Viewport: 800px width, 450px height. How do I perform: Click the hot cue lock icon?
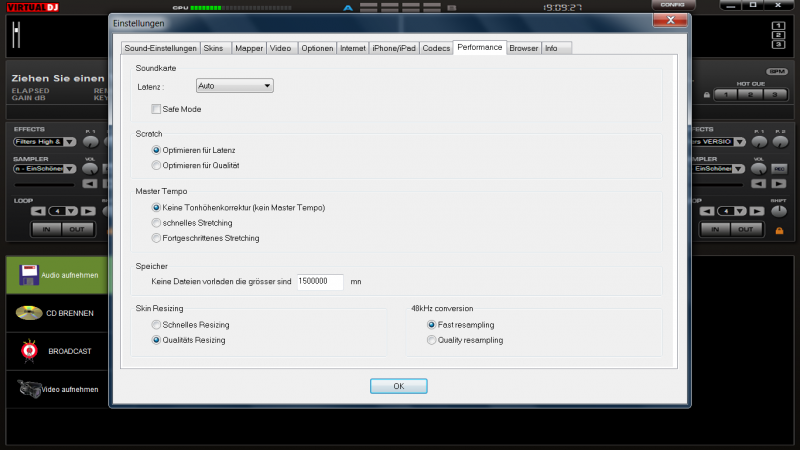pyautogui.click(x=707, y=95)
